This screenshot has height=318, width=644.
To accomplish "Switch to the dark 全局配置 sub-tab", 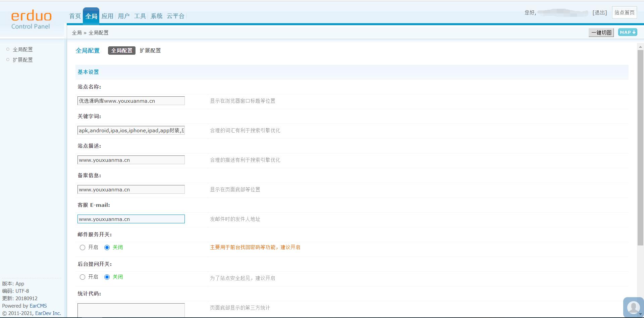I will [121, 50].
